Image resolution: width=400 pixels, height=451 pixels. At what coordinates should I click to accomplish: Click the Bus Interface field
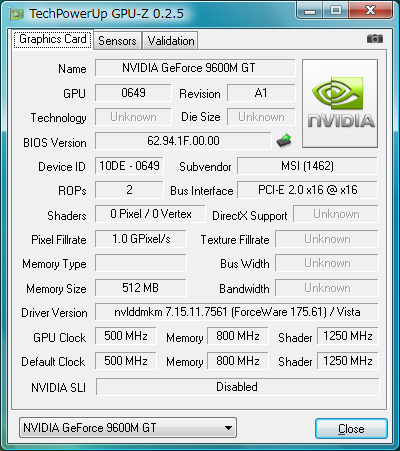point(307,190)
